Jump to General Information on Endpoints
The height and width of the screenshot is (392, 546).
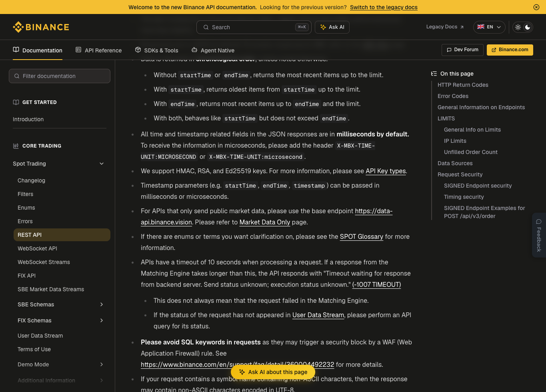pos(481,107)
